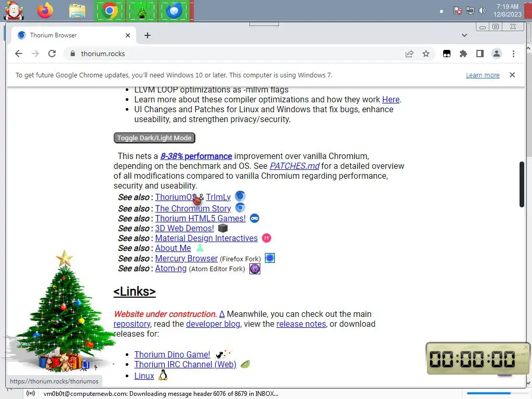Click the warning triangle after under construction

(222, 314)
